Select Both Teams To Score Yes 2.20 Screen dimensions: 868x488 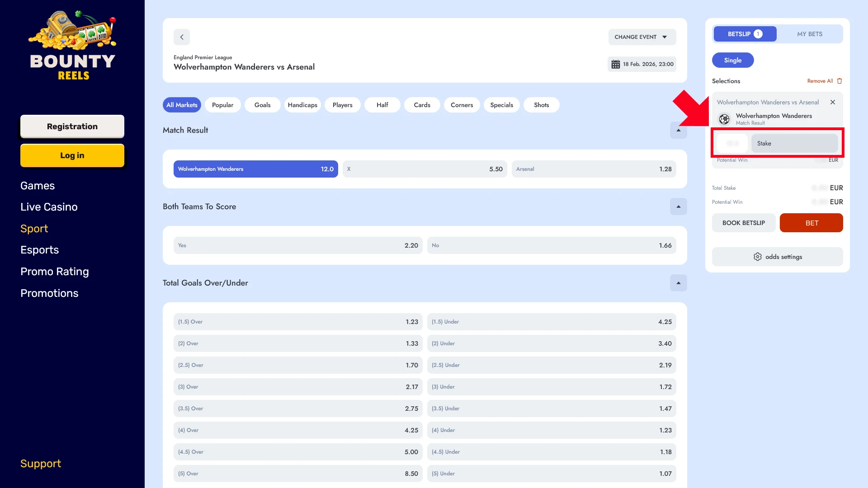[297, 245]
